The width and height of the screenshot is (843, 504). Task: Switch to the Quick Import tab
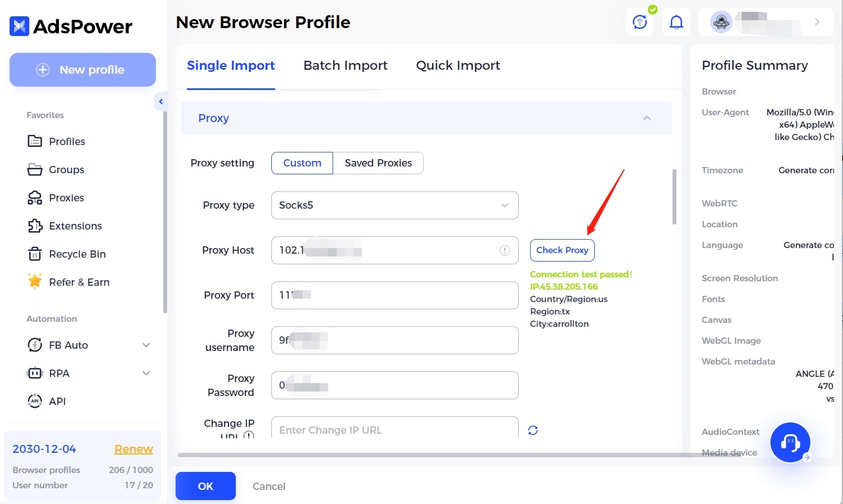(x=458, y=66)
